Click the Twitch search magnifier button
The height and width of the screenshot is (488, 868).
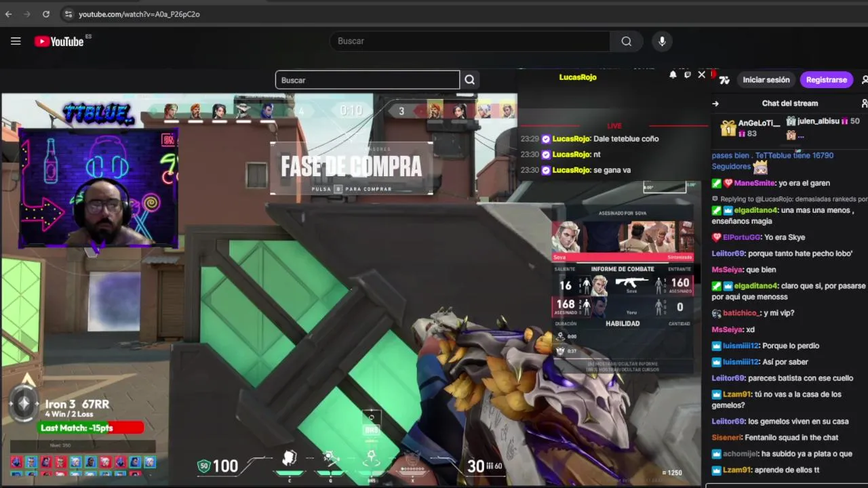[469, 80]
